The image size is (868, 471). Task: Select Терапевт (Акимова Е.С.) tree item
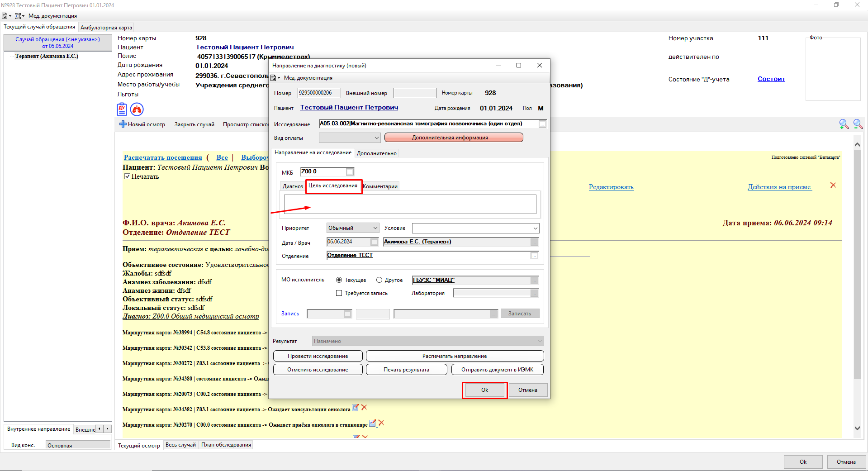(x=47, y=56)
